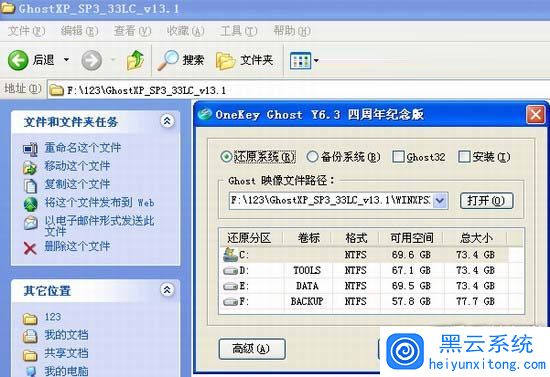Open the Favorites (收藏) menu
Image resolution: width=550 pixels, height=377 pixels.
pyautogui.click(x=185, y=31)
